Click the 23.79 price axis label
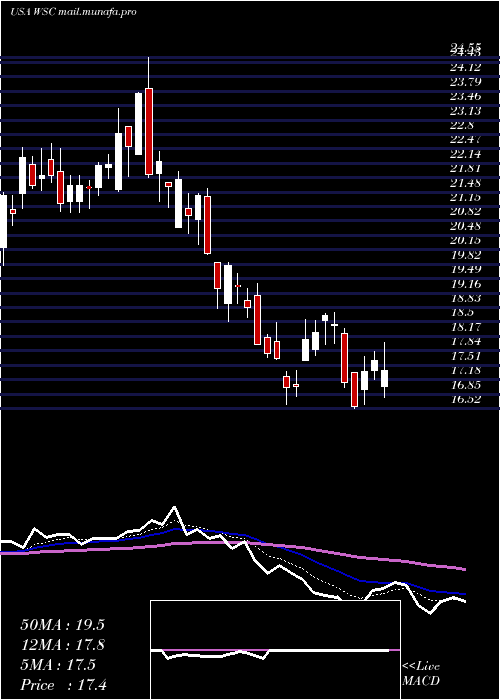 [465, 82]
